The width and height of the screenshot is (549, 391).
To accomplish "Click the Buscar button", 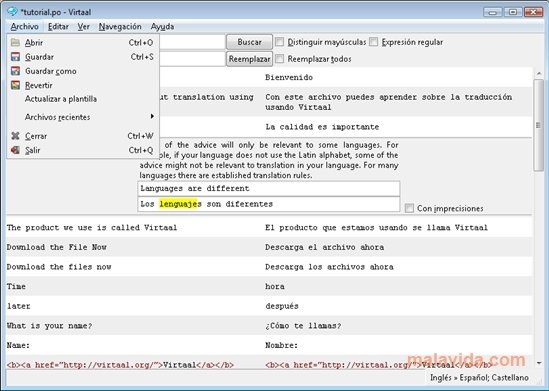I will tap(249, 42).
